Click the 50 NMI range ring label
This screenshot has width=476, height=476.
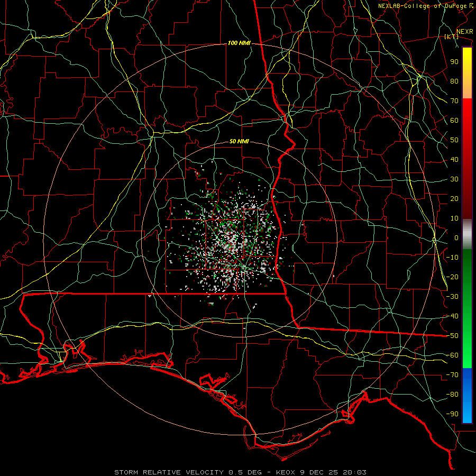239,141
